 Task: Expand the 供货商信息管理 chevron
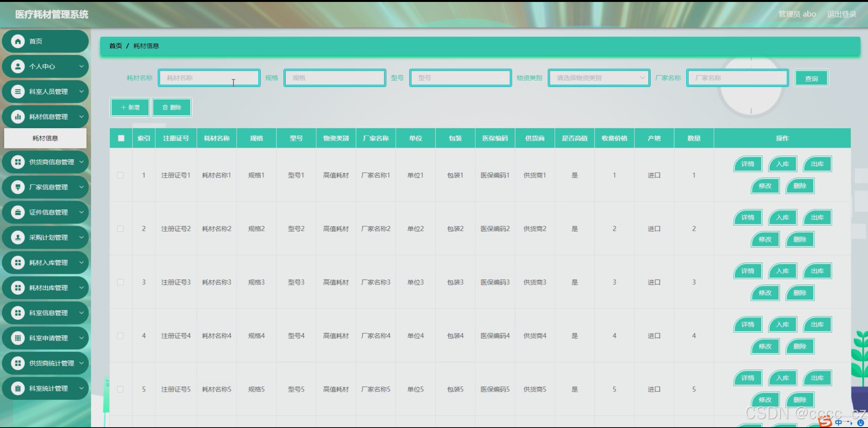tap(81, 162)
